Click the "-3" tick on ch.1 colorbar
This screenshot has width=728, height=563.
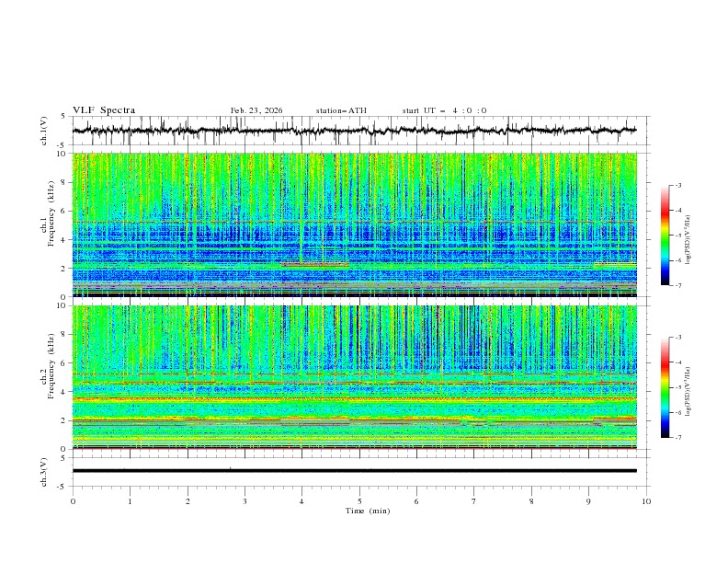(x=677, y=185)
